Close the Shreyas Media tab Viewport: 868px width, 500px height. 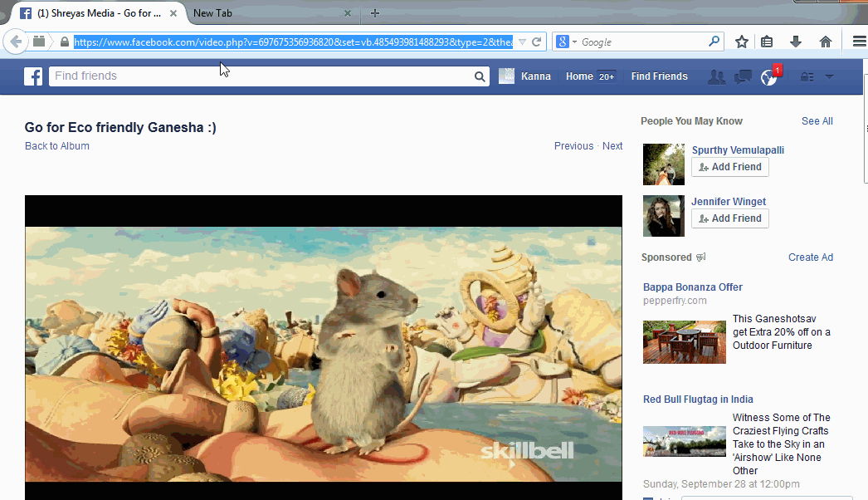[173, 13]
